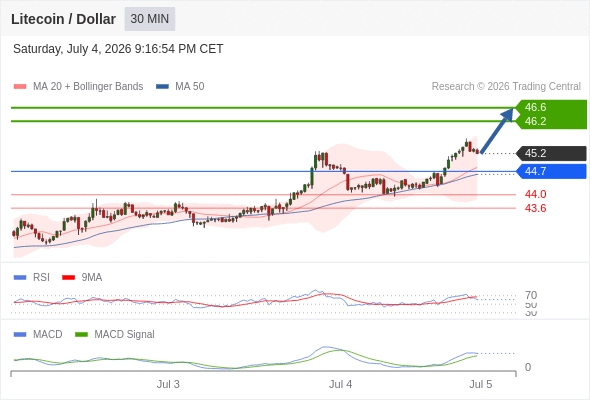590x400 pixels.
Task: Toggle the MACD legend entry
Action: pos(38,334)
